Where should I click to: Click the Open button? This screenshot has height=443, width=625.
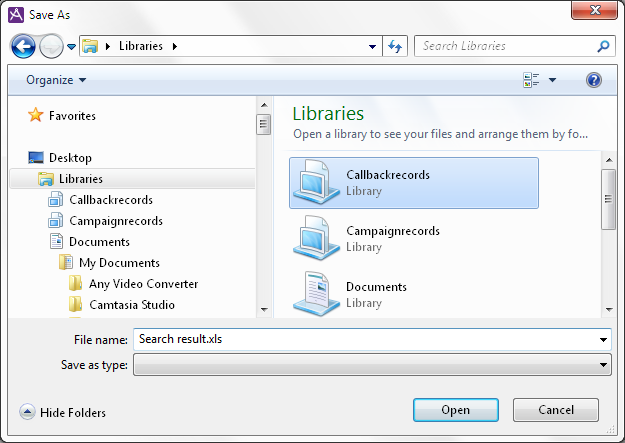click(x=455, y=410)
